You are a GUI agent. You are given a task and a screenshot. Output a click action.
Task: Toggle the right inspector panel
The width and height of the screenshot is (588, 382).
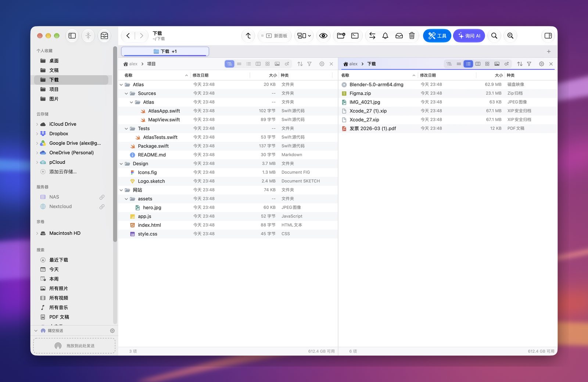(x=548, y=36)
